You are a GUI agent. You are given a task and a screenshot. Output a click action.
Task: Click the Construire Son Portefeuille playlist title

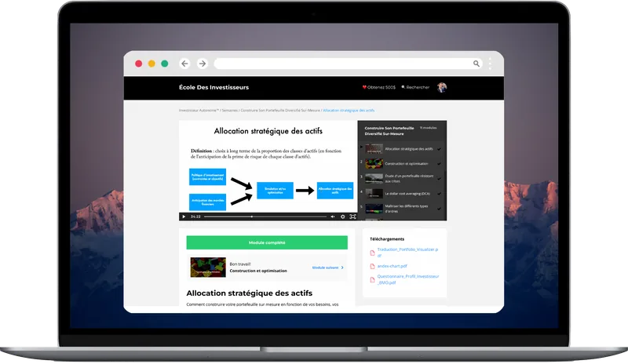[x=389, y=131]
